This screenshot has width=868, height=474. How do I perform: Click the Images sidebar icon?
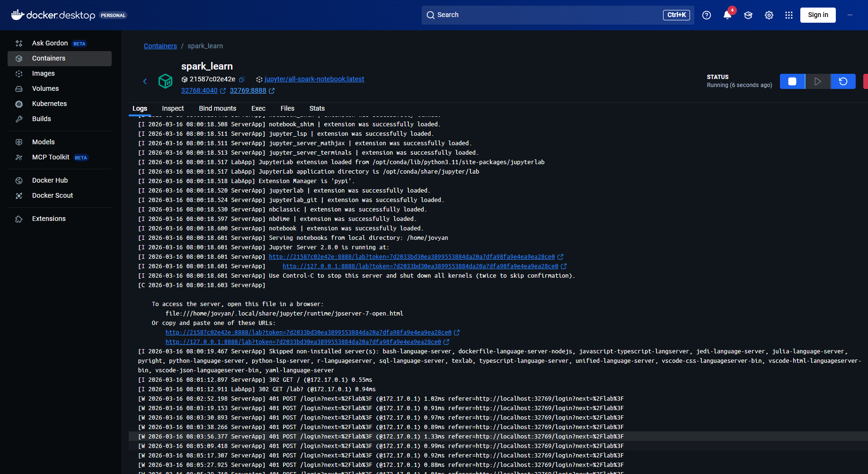click(x=19, y=74)
